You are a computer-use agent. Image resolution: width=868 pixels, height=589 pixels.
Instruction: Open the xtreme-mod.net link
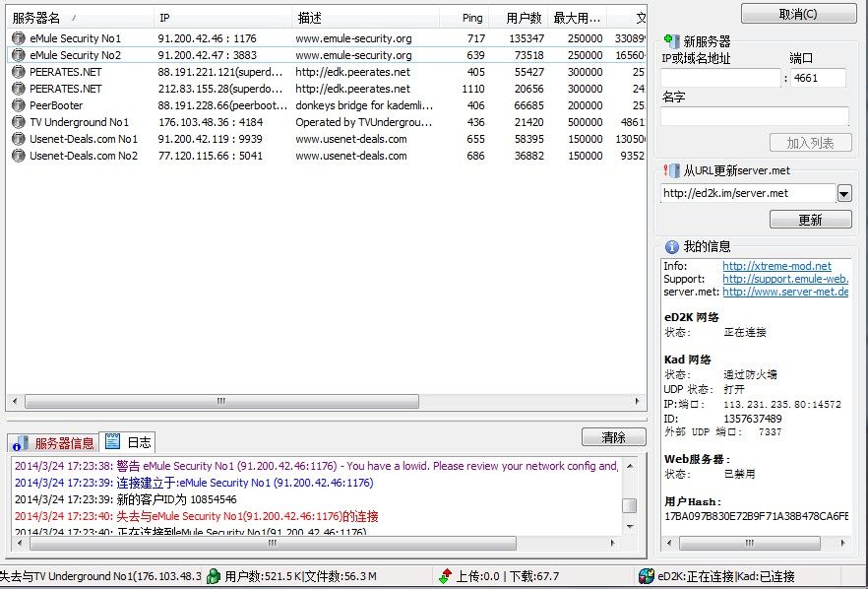pyautogui.click(x=776, y=266)
